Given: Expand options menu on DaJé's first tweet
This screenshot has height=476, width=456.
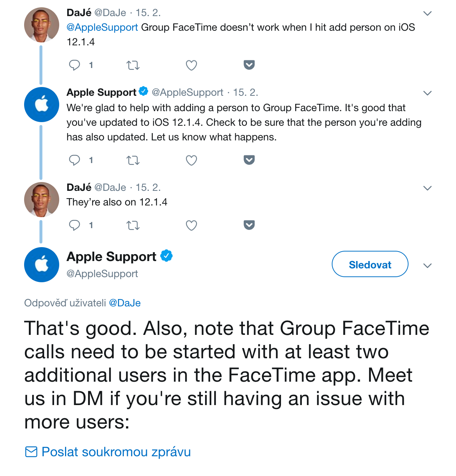Looking at the screenshot, I should tap(427, 13).
